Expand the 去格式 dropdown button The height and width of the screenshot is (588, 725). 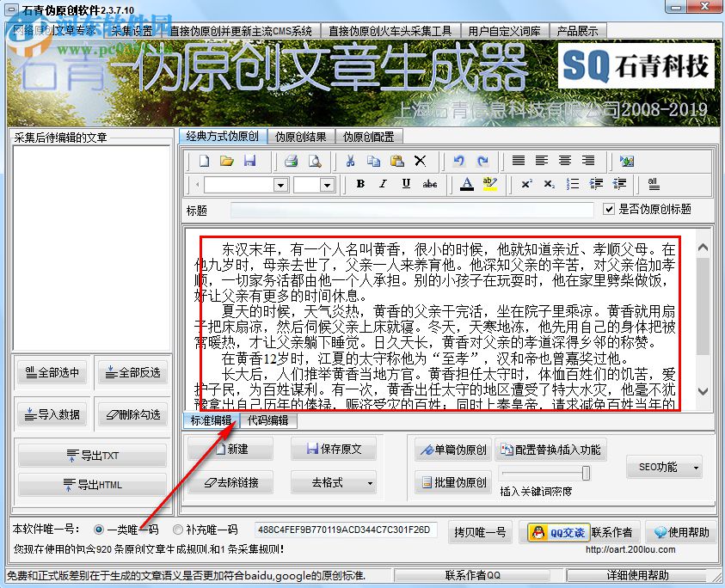(x=370, y=483)
